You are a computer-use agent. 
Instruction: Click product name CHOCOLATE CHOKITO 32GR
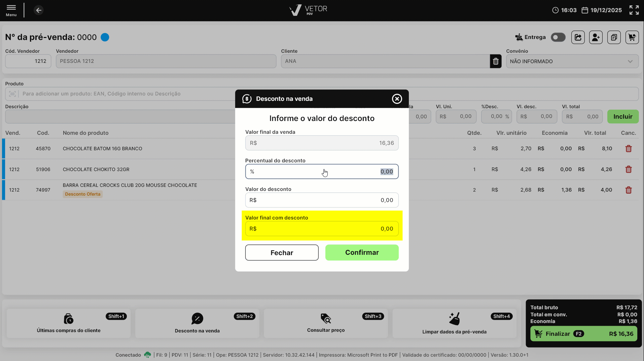pyautogui.click(x=96, y=169)
